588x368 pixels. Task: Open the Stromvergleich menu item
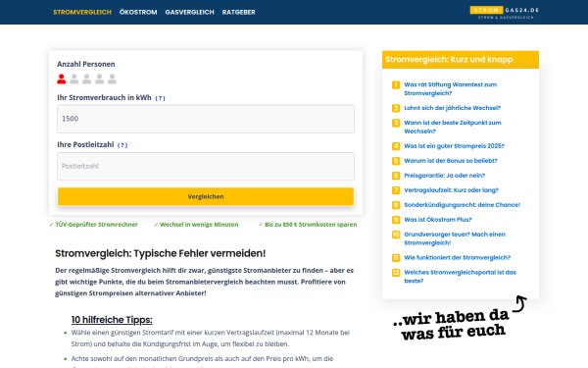(x=82, y=12)
